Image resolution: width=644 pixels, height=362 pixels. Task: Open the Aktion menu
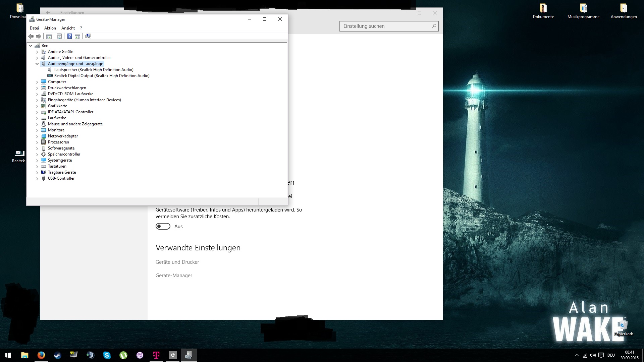click(50, 28)
